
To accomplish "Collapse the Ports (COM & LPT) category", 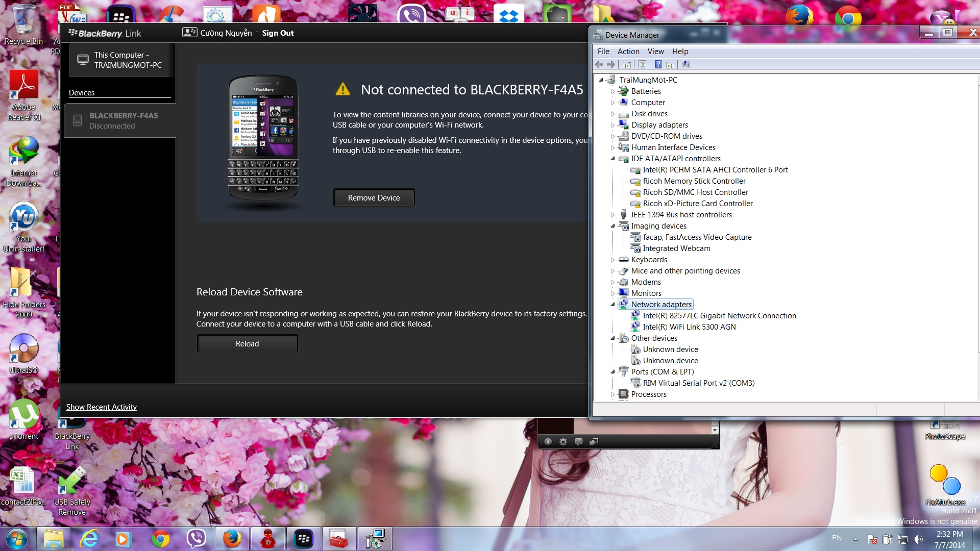I will (x=613, y=372).
